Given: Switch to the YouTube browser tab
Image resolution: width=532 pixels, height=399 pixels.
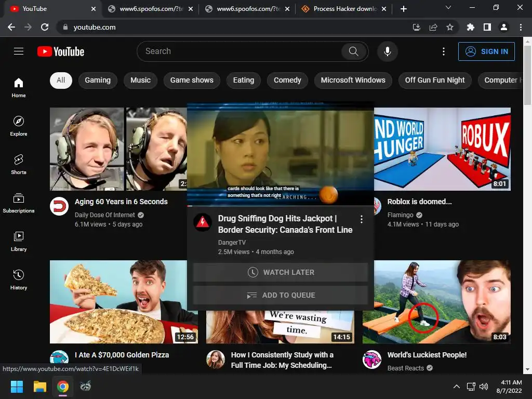Looking at the screenshot, I should (x=51, y=9).
